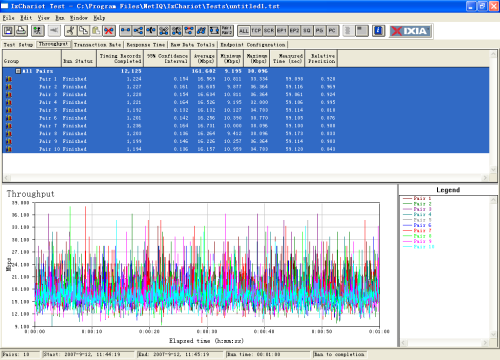Toggle the PG toolbar button
500x360 pixels.
[320, 31]
